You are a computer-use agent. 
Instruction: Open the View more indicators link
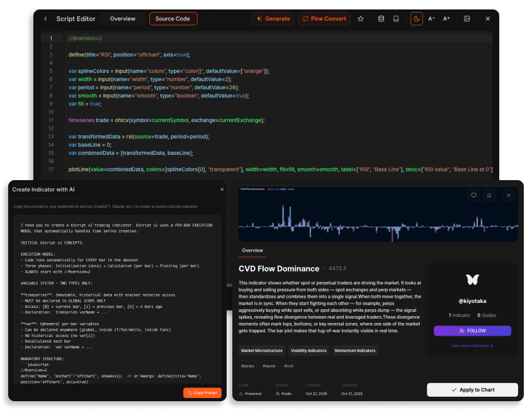[x=472, y=346]
